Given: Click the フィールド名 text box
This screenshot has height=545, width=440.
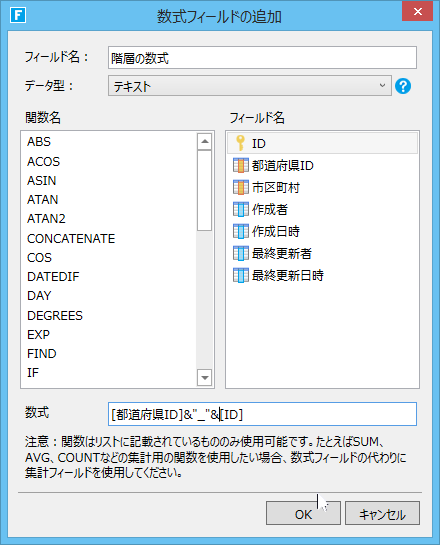Looking at the screenshot, I should coord(262,58).
